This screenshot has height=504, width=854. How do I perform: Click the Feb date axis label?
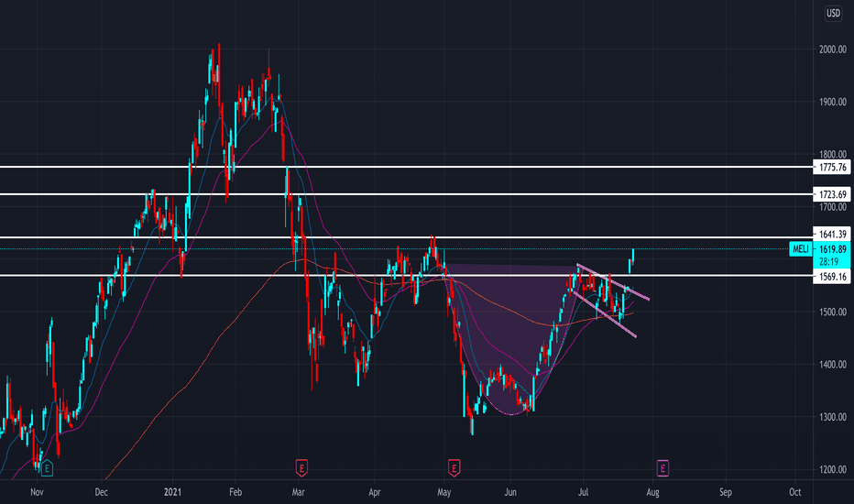tap(235, 492)
